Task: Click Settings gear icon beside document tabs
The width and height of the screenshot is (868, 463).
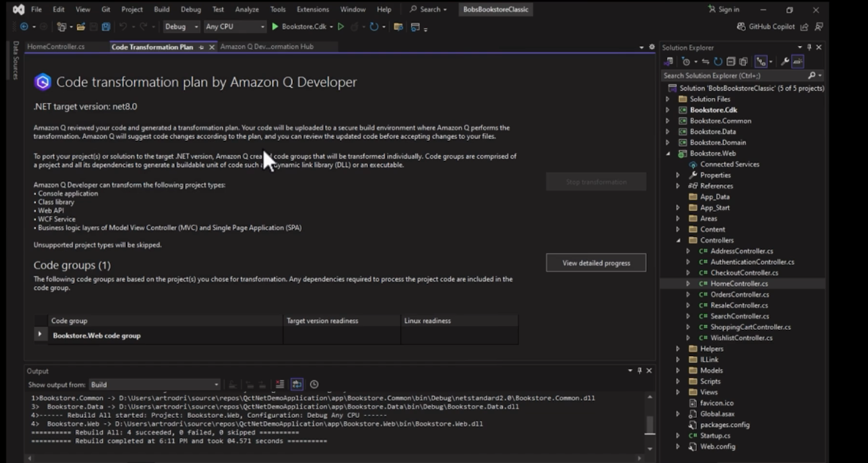Action: tap(651, 47)
